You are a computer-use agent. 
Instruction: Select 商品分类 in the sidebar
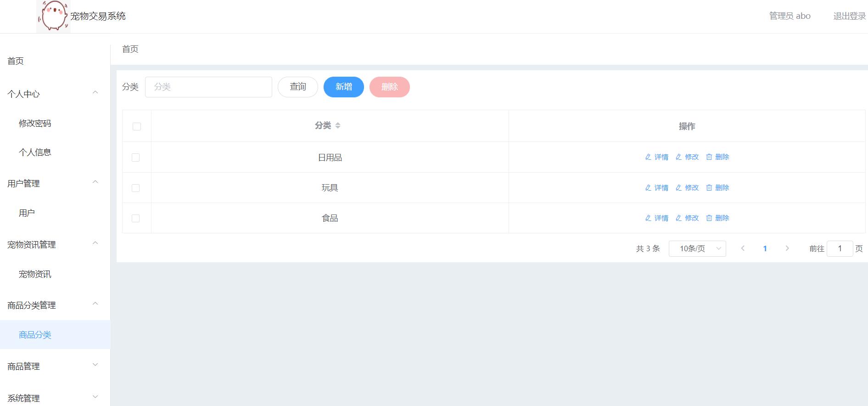(55, 335)
